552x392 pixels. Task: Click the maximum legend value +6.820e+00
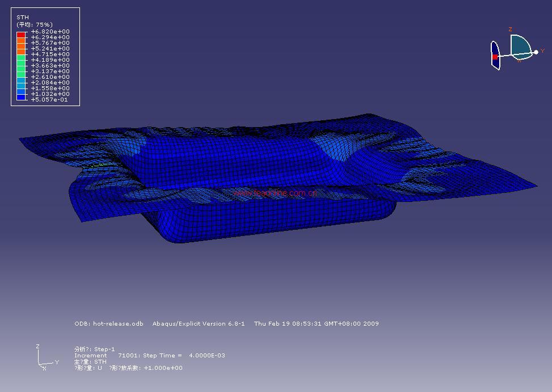(50, 32)
